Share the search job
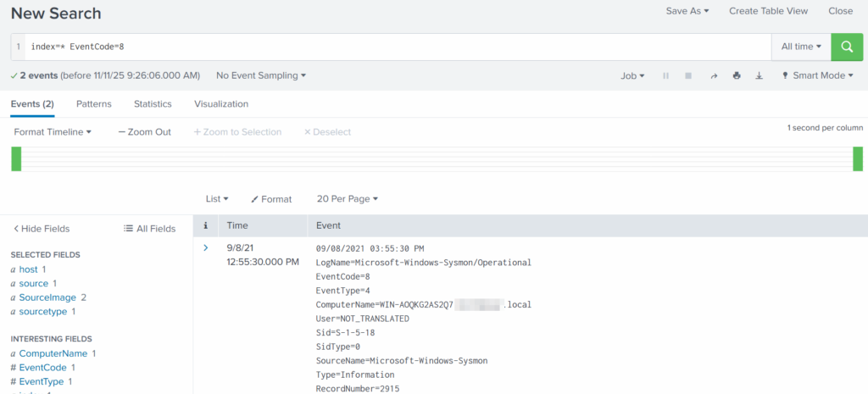868x394 pixels. pyautogui.click(x=714, y=75)
